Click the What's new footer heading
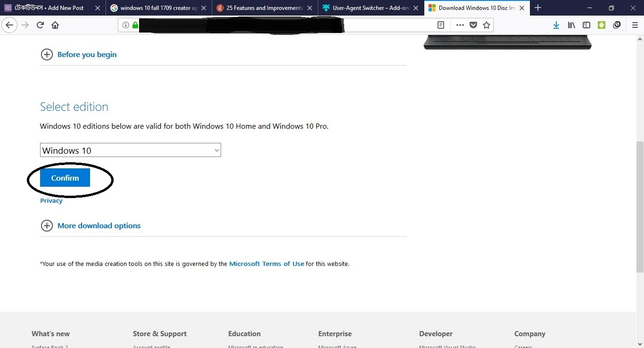Viewport: 644px width, 348px height. (x=50, y=334)
